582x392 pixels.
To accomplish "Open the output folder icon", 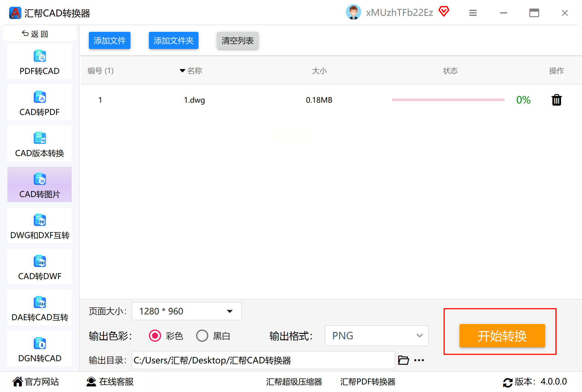I will click(x=403, y=360).
